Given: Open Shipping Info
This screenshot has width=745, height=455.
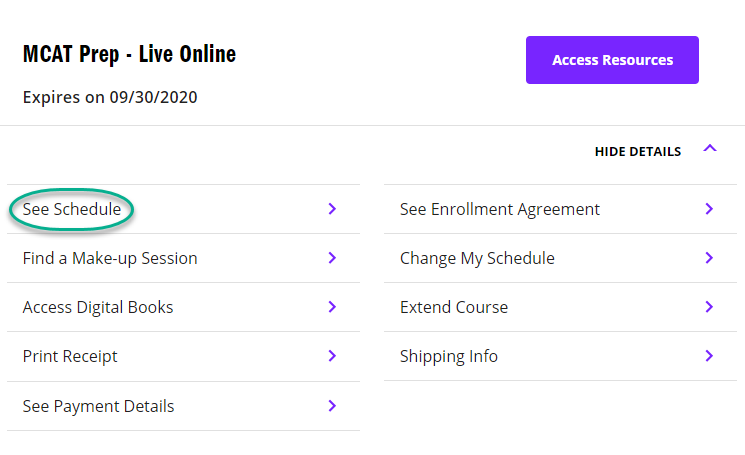Looking at the screenshot, I should point(449,356).
